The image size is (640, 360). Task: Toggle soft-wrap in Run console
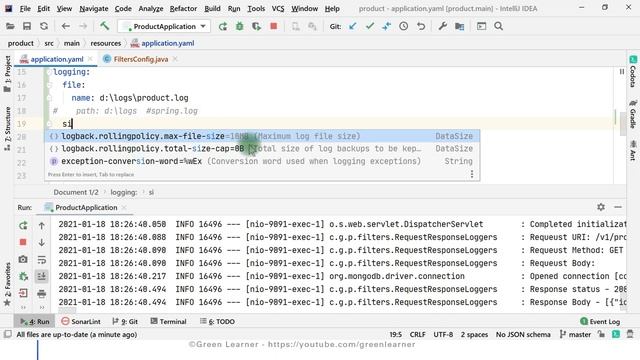click(42, 260)
